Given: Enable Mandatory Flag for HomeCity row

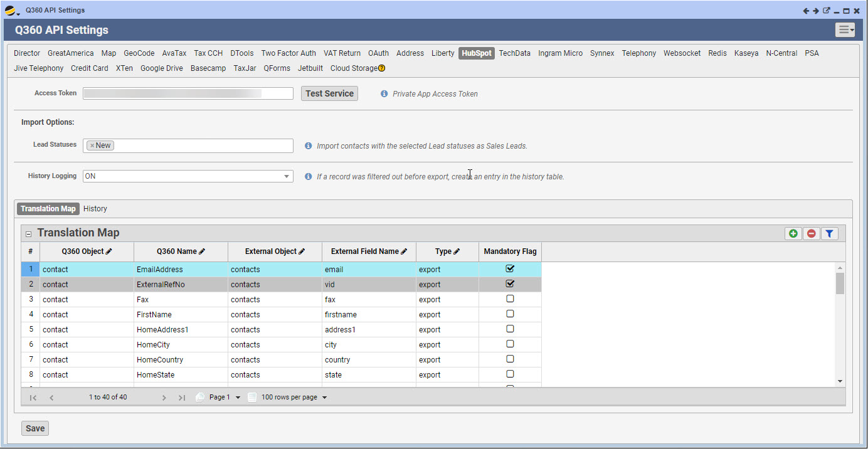Looking at the screenshot, I should coord(510,344).
